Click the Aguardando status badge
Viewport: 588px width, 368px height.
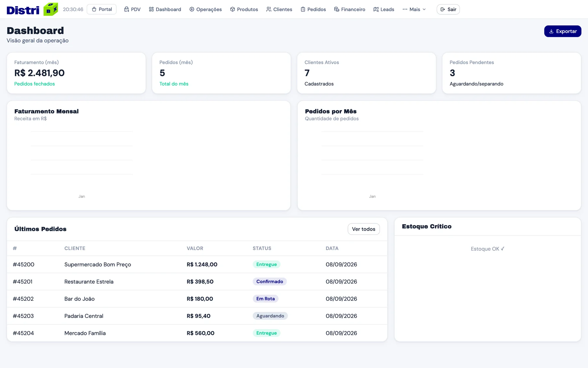(270, 316)
